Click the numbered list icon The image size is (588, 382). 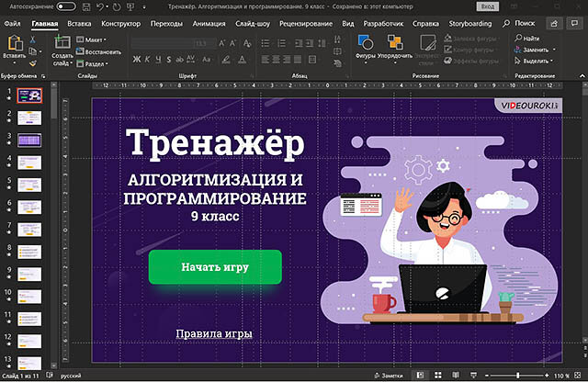pyautogui.click(x=282, y=43)
